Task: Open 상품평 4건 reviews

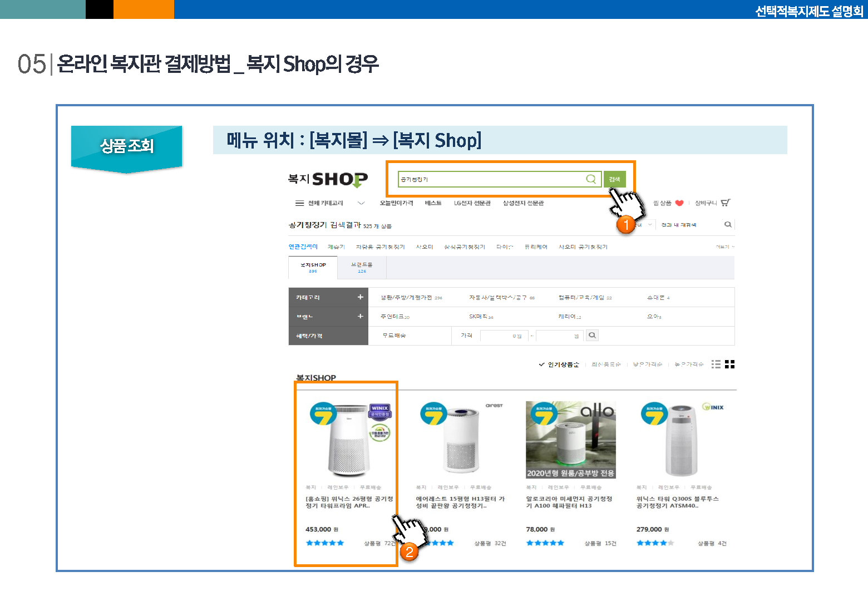Action: (x=712, y=543)
